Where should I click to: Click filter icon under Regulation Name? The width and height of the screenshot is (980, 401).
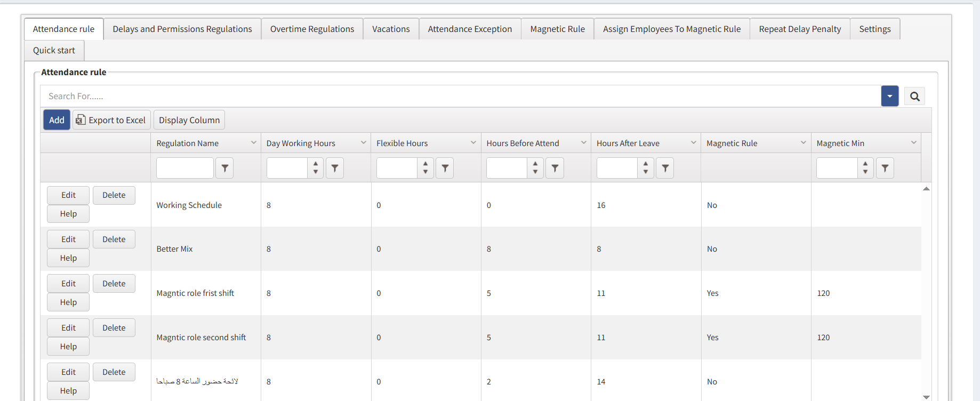click(224, 169)
